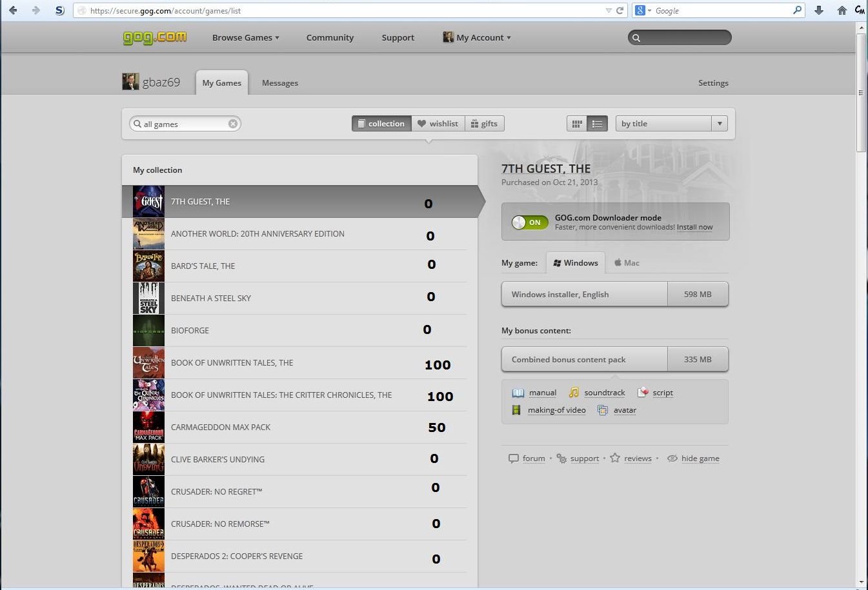Switch to grid view icon
The width and height of the screenshot is (868, 590).
[x=578, y=124]
